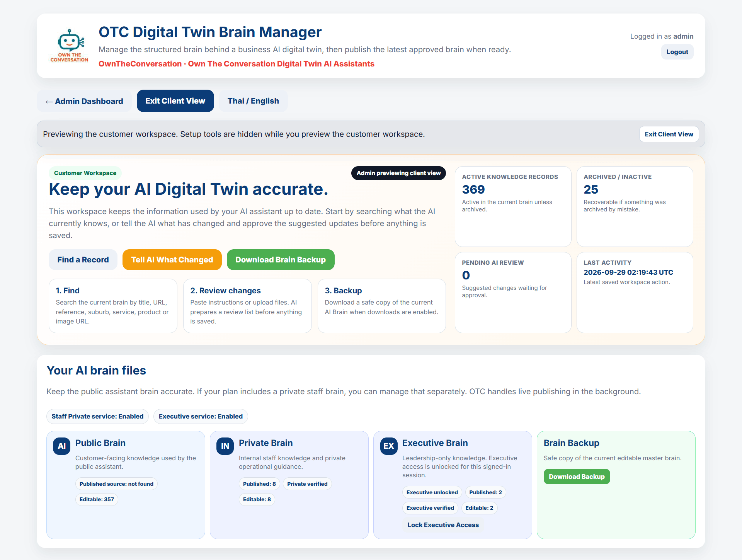Click Executive service: Enabled pill
The height and width of the screenshot is (560, 742).
pos(201,416)
